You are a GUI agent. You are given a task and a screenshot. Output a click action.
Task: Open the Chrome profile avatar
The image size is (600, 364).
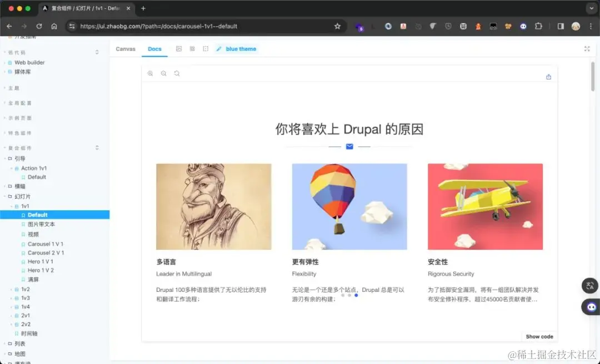coord(576,26)
